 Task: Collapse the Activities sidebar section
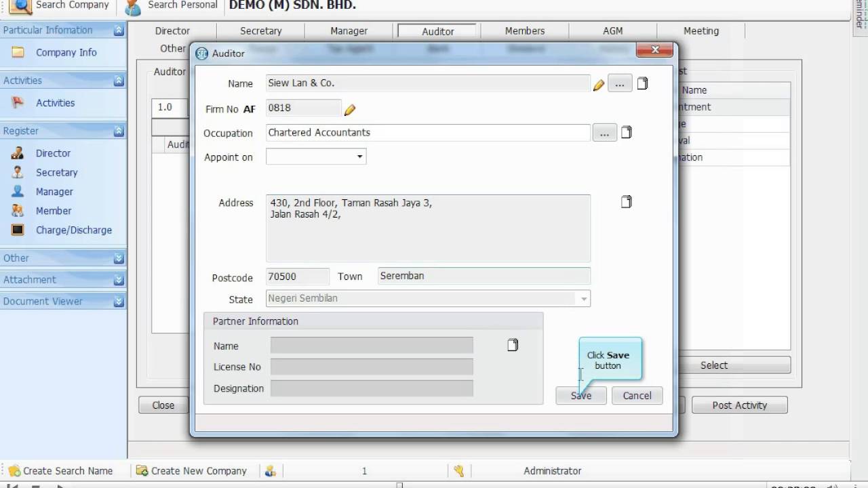point(119,81)
